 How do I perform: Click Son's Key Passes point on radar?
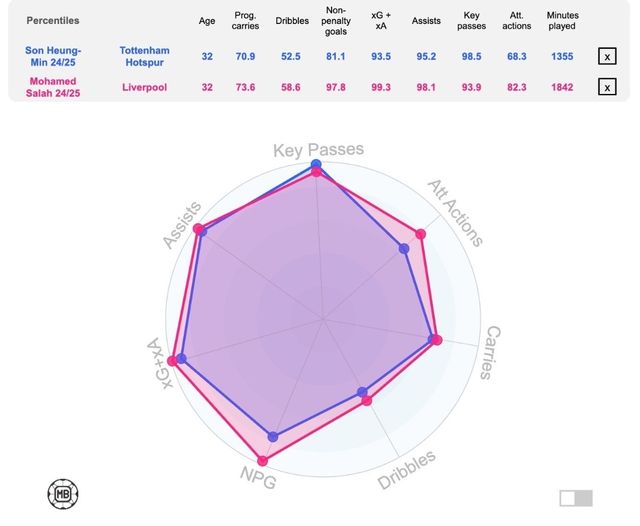[317, 163]
